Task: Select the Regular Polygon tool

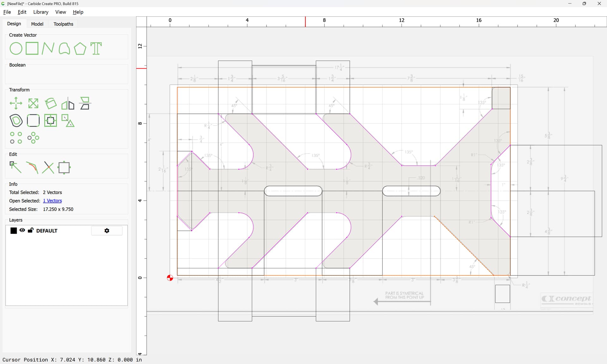Action: 80,49
